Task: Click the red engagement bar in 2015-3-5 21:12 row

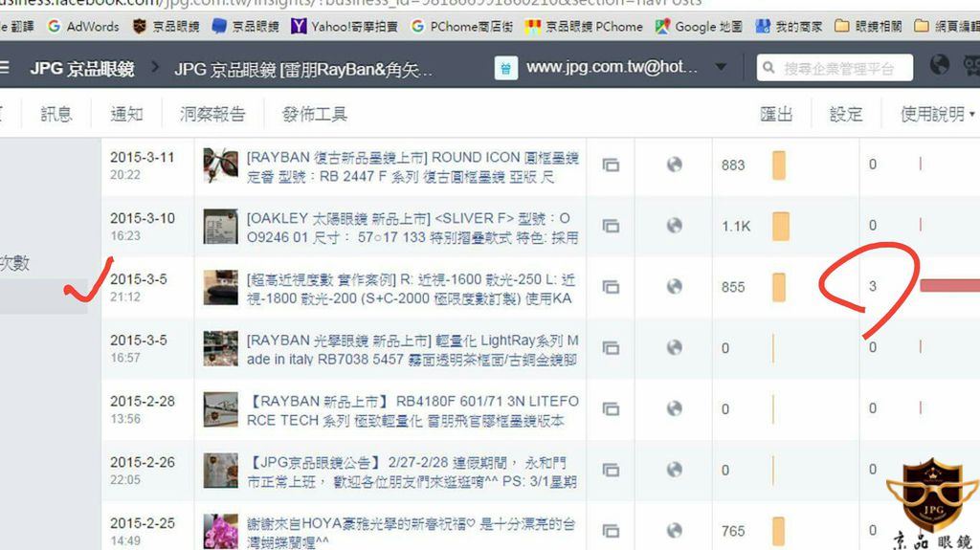Action: click(x=950, y=286)
